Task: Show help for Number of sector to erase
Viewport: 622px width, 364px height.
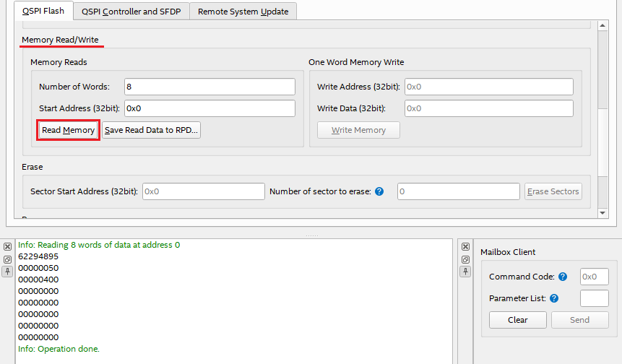Action: (379, 191)
